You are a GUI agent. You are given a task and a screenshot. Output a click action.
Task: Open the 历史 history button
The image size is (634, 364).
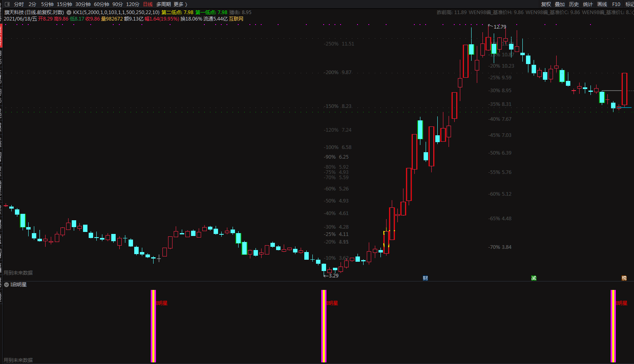574,4
